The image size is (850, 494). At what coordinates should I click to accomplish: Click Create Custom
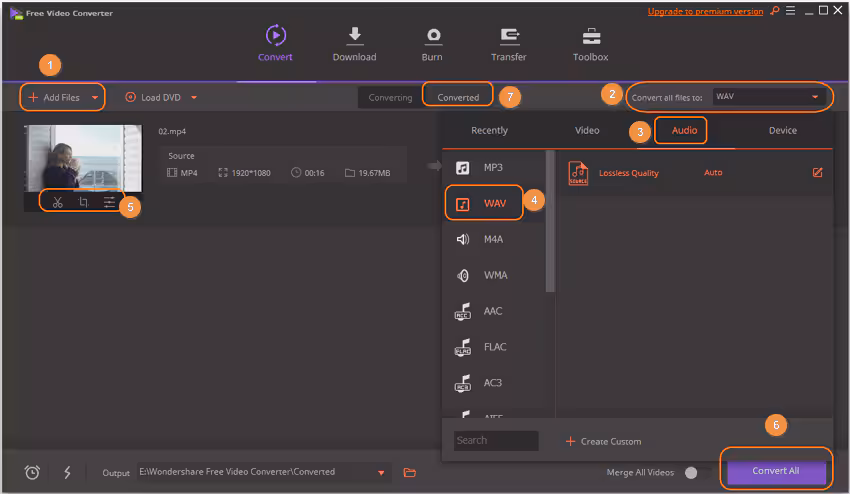(603, 441)
